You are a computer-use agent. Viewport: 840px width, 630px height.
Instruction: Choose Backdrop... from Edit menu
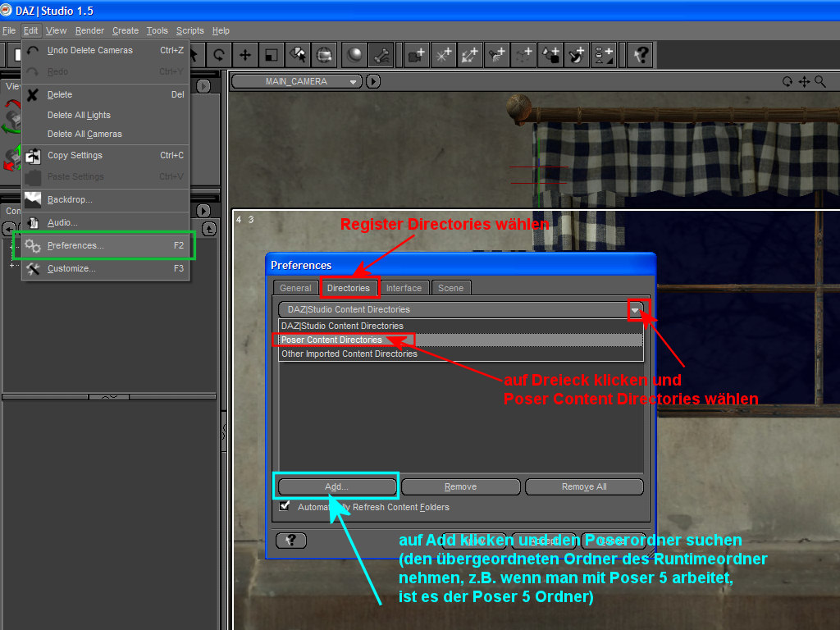coord(106,199)
